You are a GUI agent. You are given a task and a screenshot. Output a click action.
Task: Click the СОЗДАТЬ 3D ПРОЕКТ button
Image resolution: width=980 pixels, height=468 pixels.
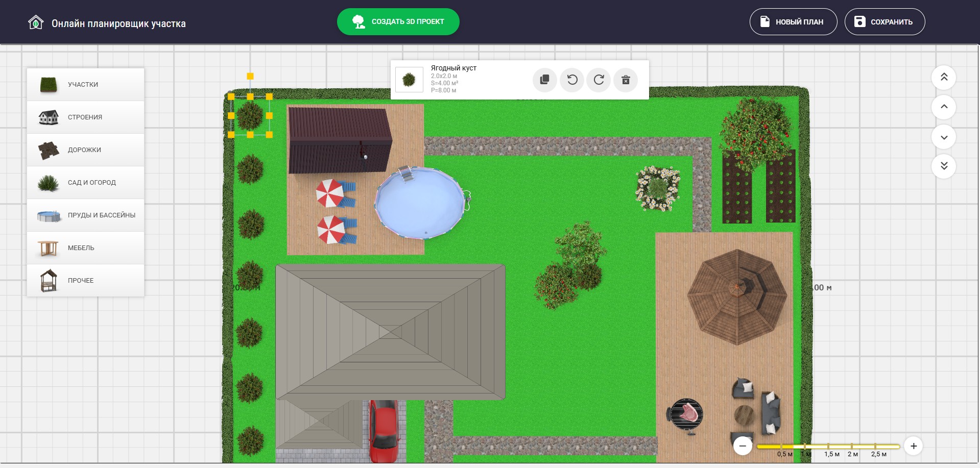[398, 22]
